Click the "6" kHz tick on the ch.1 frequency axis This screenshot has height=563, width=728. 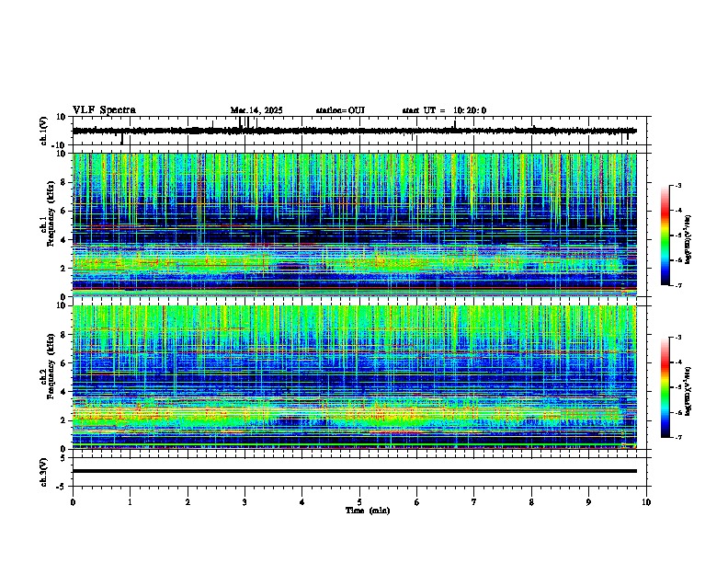point(64,211)
